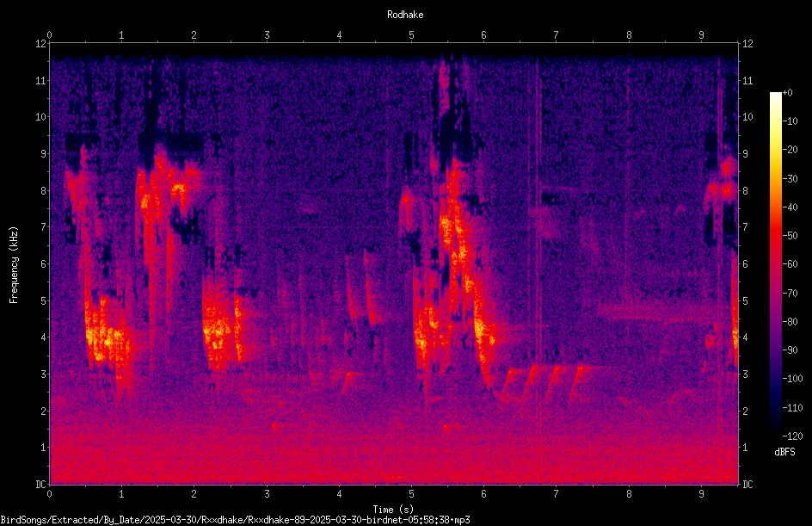Click "7" on the left frequency axis
The width and height of the screenshot is (812, 526).
(43, 227)
